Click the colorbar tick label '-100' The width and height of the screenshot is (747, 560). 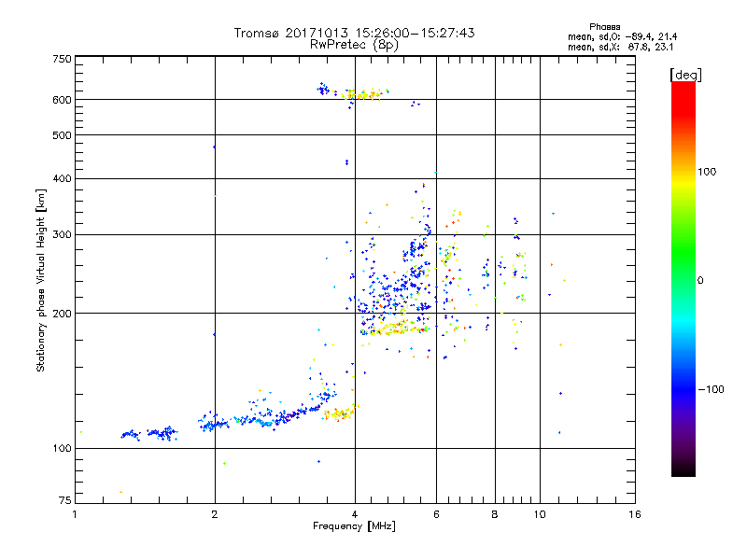coord(711,389)
